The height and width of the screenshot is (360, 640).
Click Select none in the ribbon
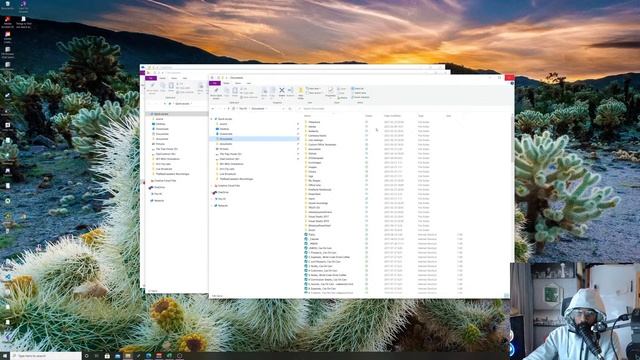point(359,93)
